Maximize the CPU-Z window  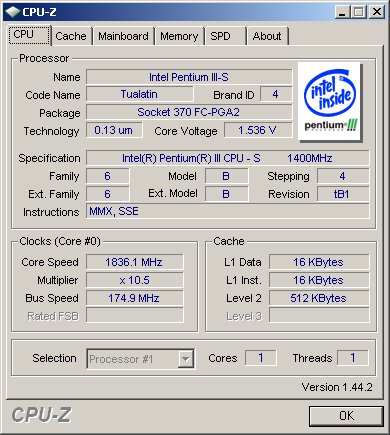pyautogui.click(x=359, y=12)
